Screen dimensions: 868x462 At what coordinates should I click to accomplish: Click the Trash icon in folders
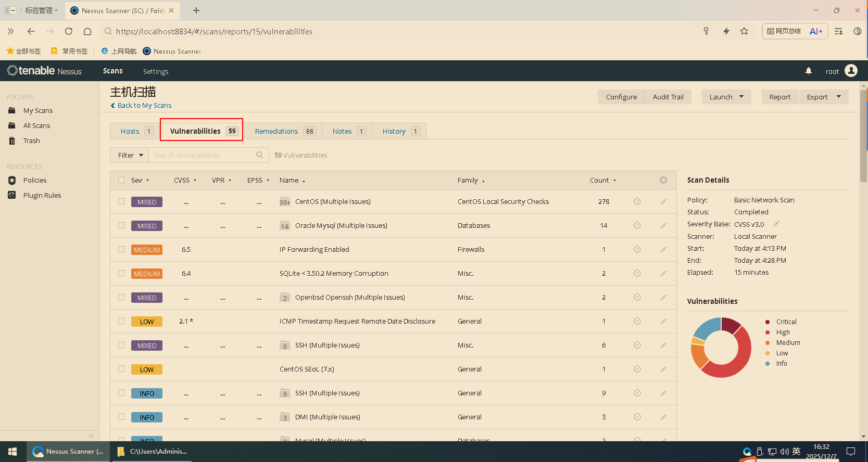pos(12,140)
